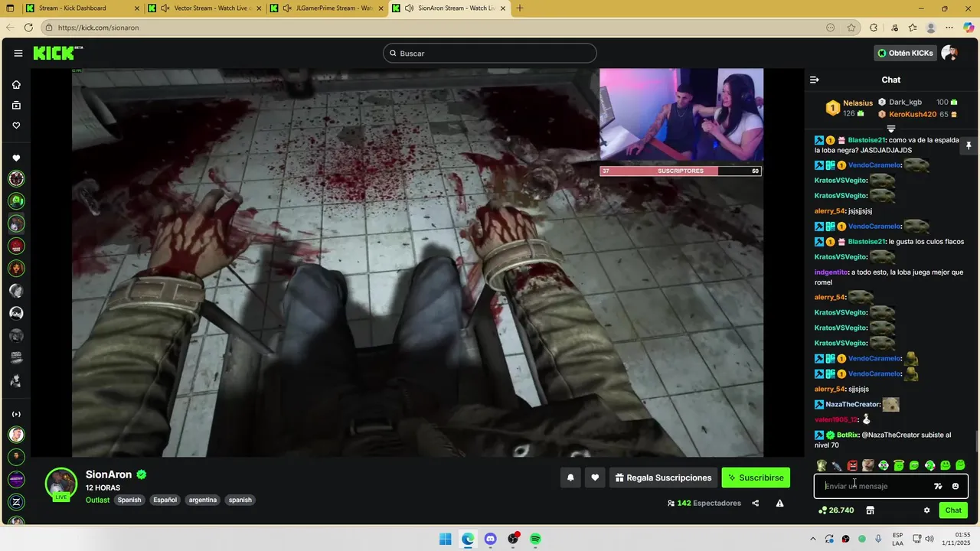The width and height of the screenshot is (980, 551).
Task: Open Windows Start menu
Action: [x=446, y=539]
